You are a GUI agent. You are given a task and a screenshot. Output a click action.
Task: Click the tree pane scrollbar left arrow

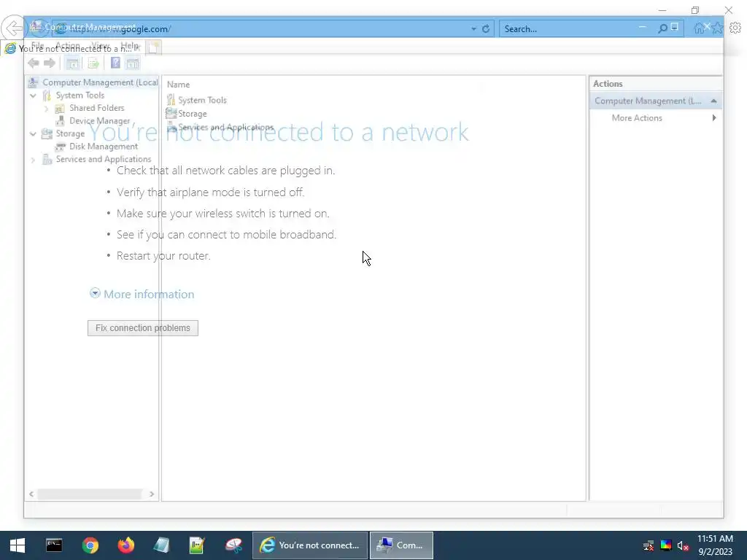tap(31, 494)
